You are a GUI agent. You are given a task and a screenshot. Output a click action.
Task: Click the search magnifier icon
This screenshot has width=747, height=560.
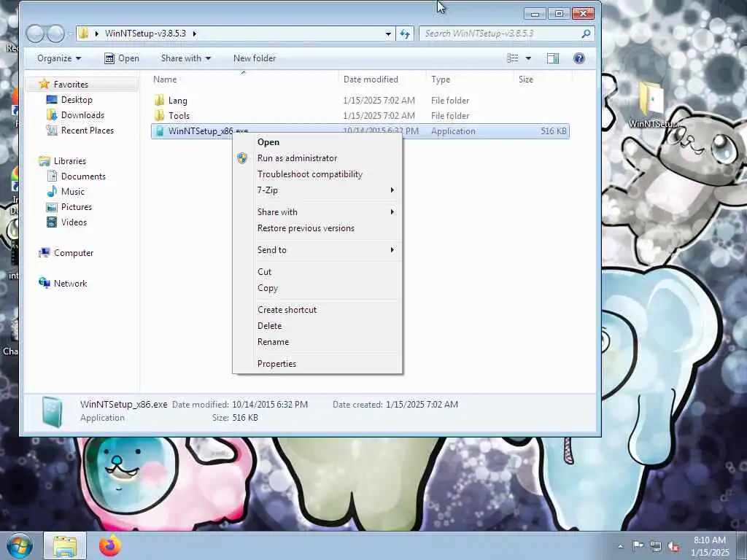point(586,34)
